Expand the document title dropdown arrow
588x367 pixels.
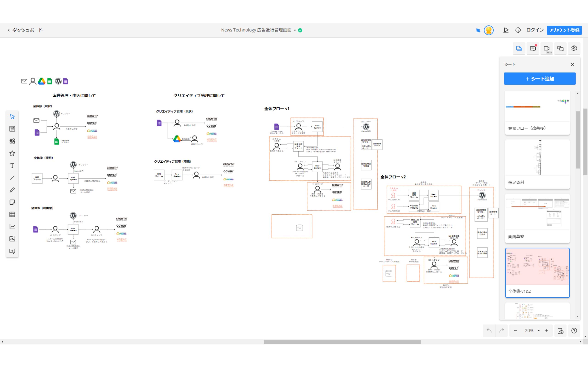(x=295, y=30)
